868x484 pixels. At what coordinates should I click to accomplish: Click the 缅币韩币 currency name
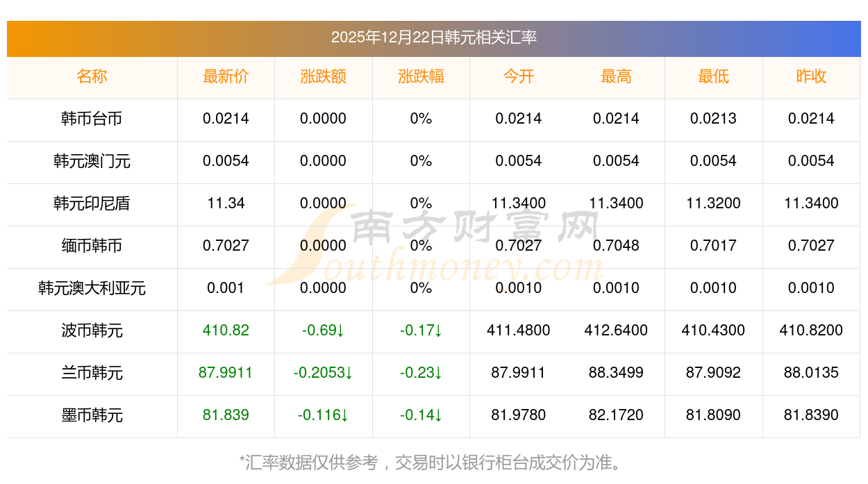[92, 246]
